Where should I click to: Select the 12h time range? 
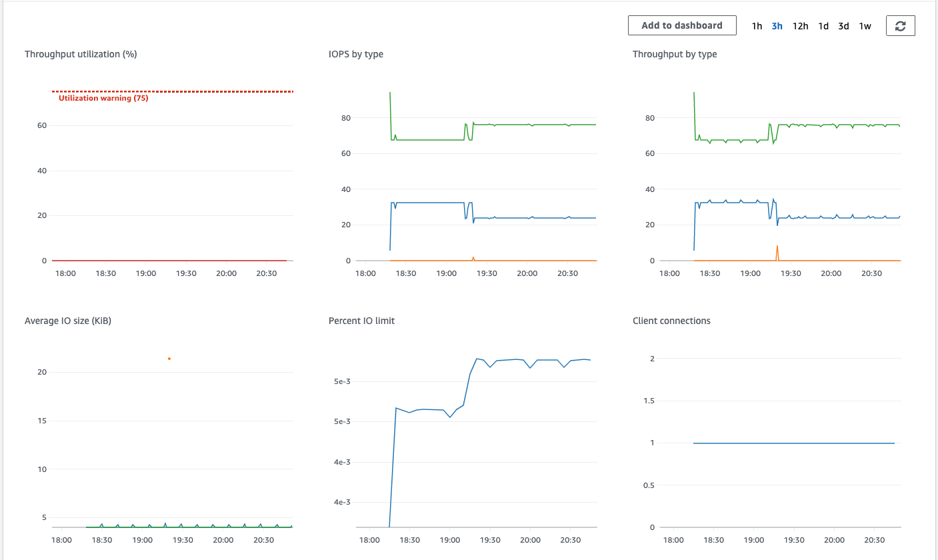(x=800, y=25)
